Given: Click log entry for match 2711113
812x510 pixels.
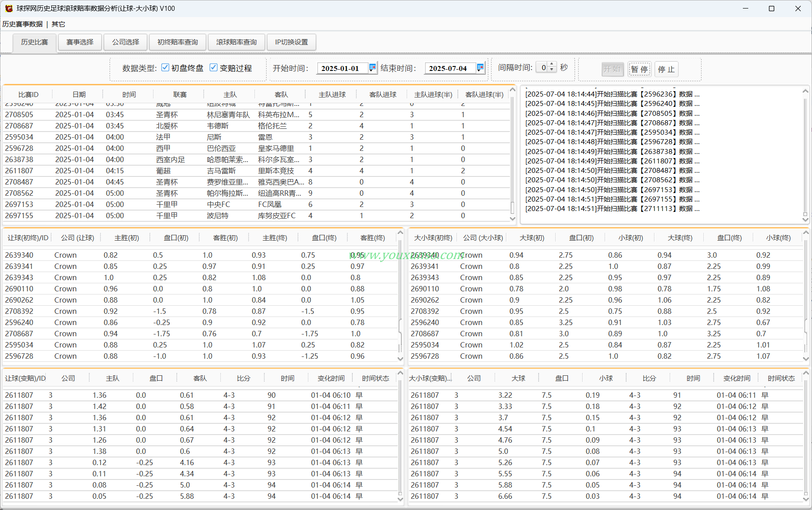Looking at the screenshot, I should tap(613, 209).
